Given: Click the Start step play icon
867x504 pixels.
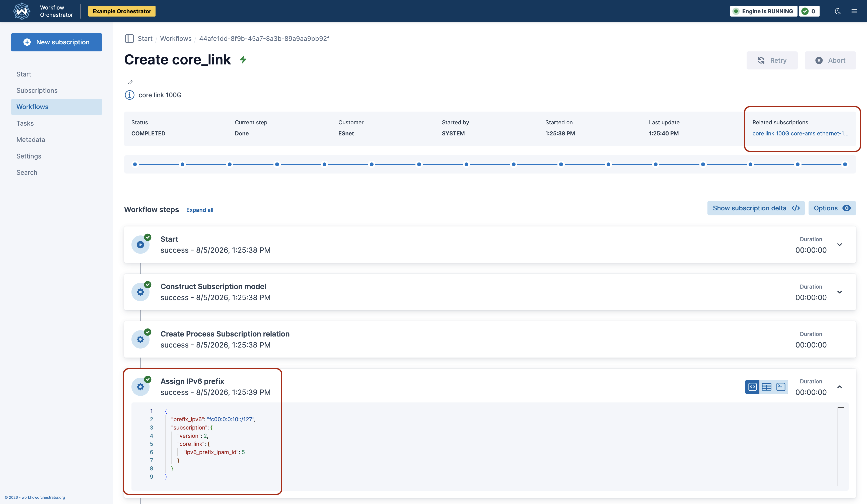Looking at the screenshot, I should tap(140, 245).
